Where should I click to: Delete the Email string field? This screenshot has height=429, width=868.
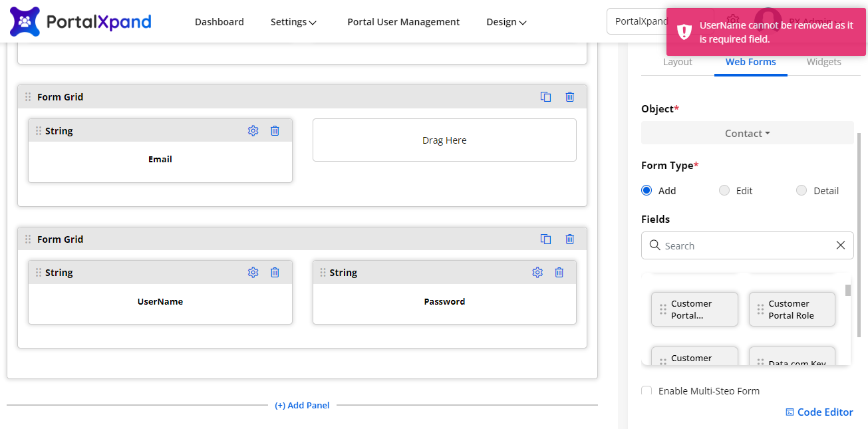click(x=275, y=131)
